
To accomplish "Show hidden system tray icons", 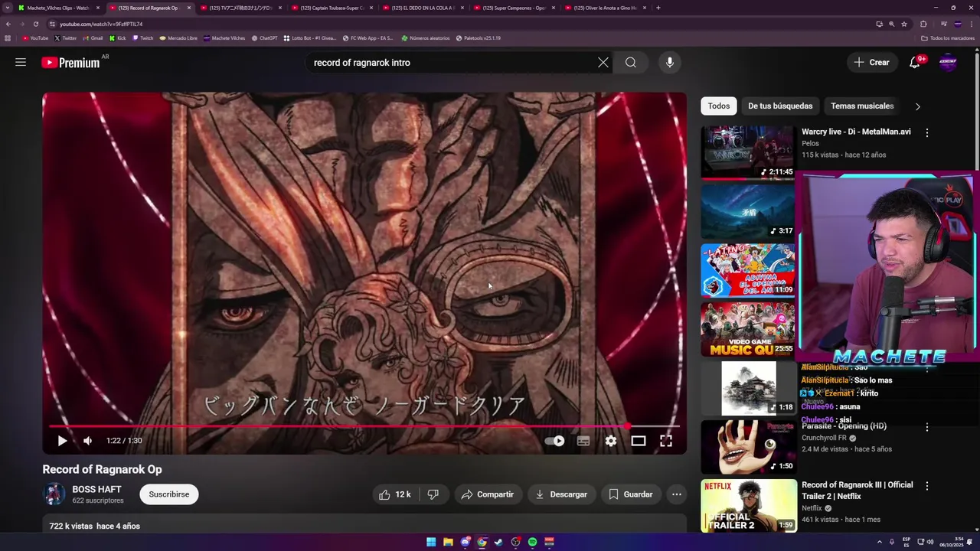I will pyautogui.click(x=879, y=542).
